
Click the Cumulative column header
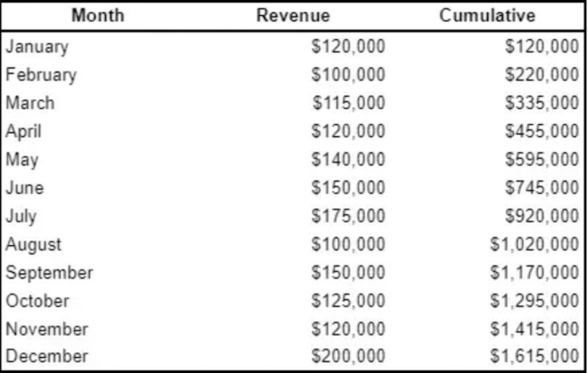[487, 15]
